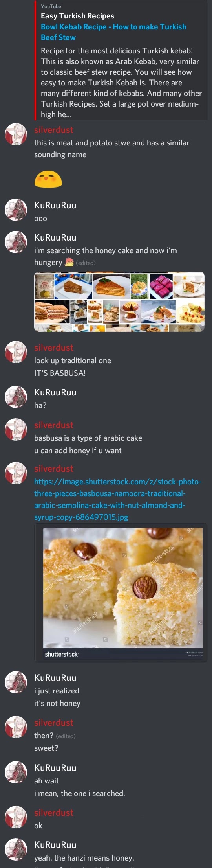Open the Bowl Kebab Recipe YouTube link
Viewport: 212px width, 868px height.
point(113,32)
